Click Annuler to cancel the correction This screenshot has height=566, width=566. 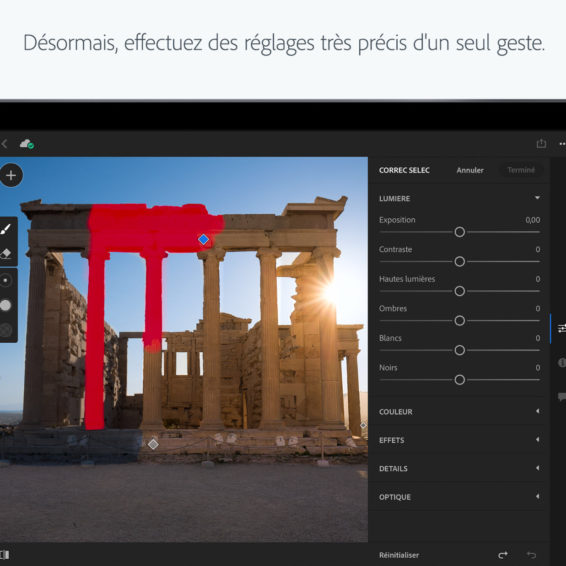tap(470, 170)
